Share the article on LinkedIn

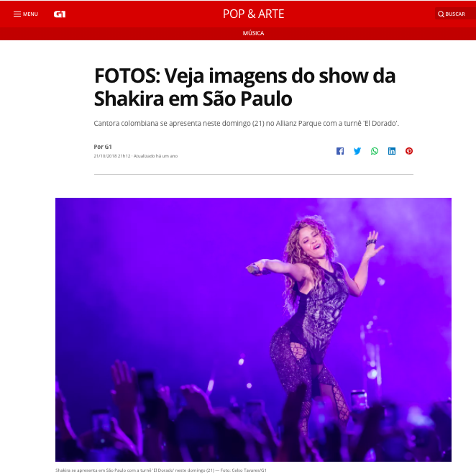[392, 151]
